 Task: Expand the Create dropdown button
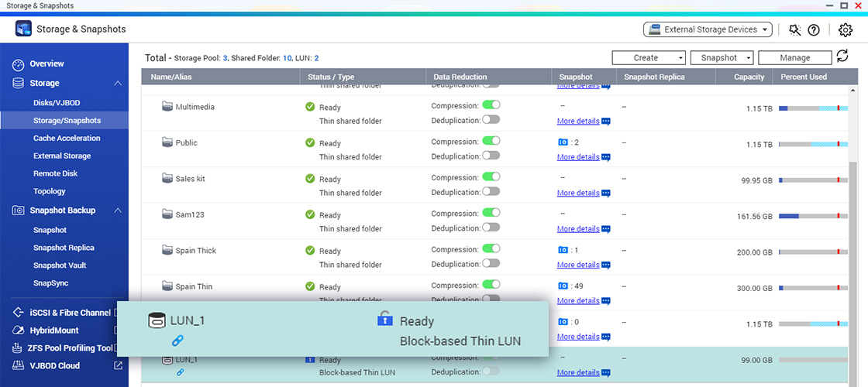point(649,58)
